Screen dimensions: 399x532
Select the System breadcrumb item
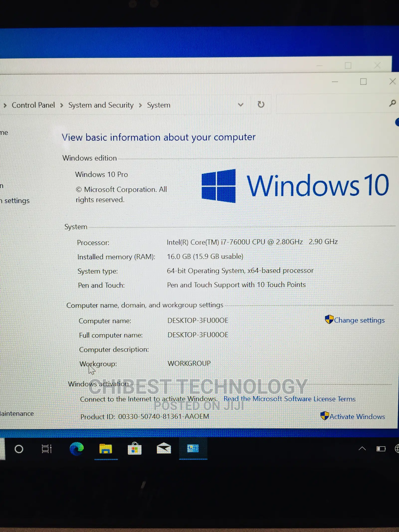(x=159, y=105)
